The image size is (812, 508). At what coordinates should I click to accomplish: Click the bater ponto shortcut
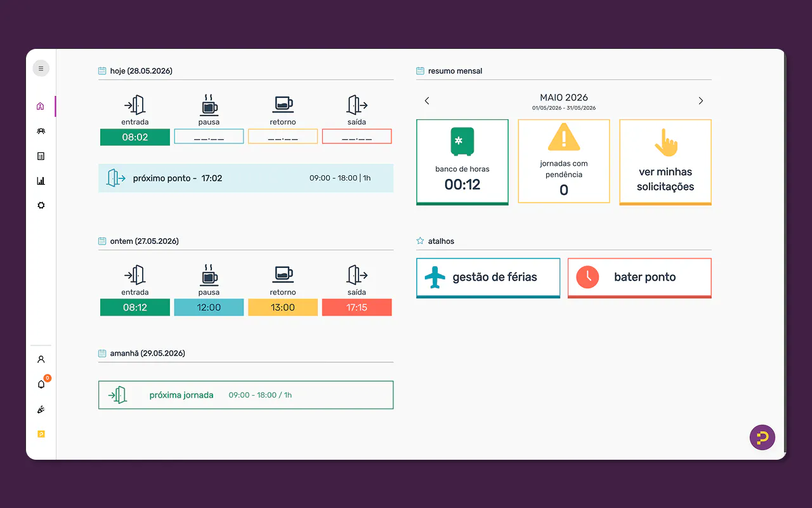click(x=639, y=277)
